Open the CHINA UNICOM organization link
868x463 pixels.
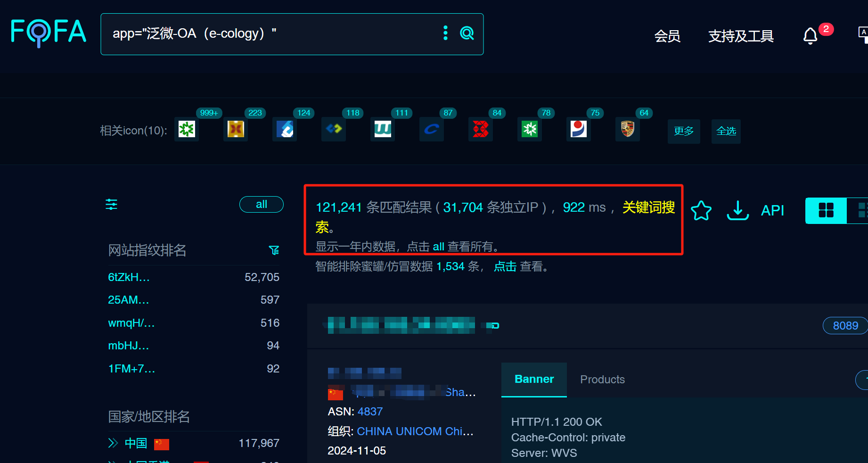[x=416, y=431]
